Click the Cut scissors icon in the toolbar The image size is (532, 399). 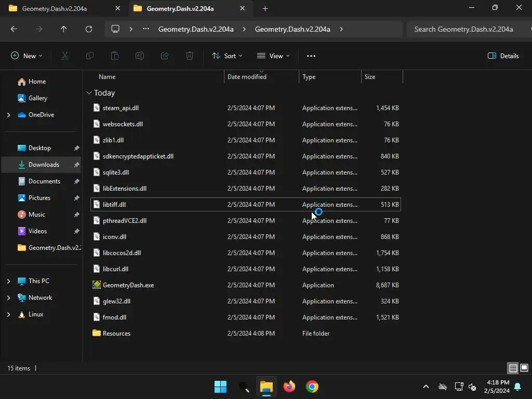coord(65,56)
